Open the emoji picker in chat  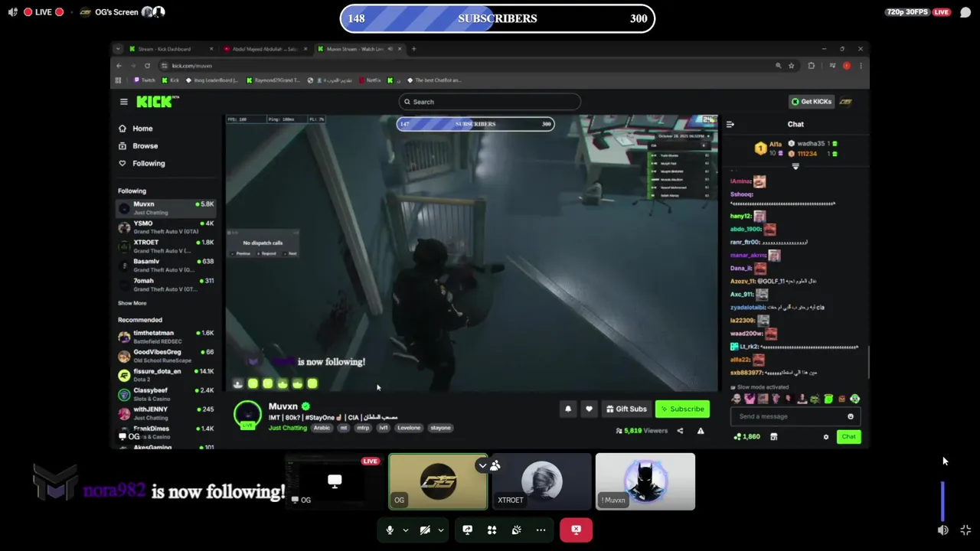(x=851, y=416)
